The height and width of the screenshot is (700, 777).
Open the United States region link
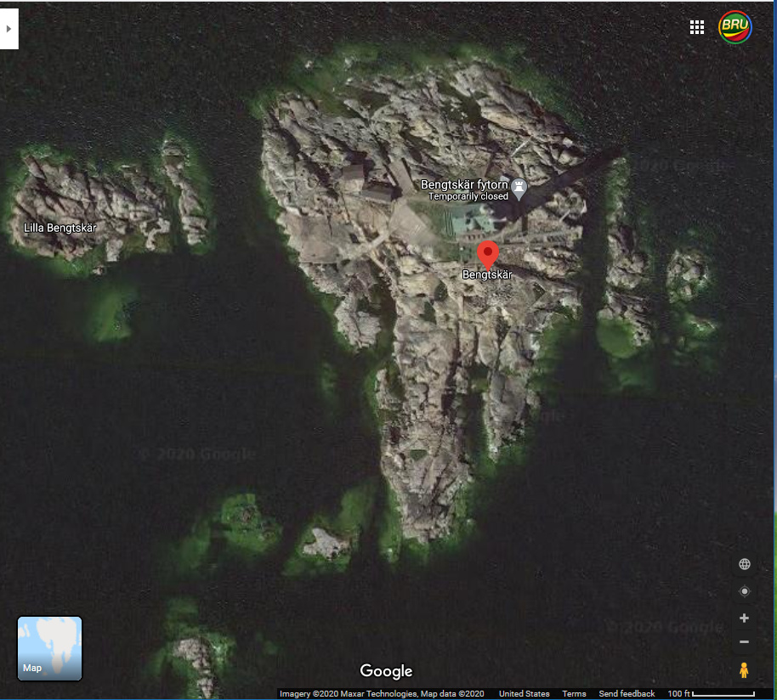tap(524, 694)
